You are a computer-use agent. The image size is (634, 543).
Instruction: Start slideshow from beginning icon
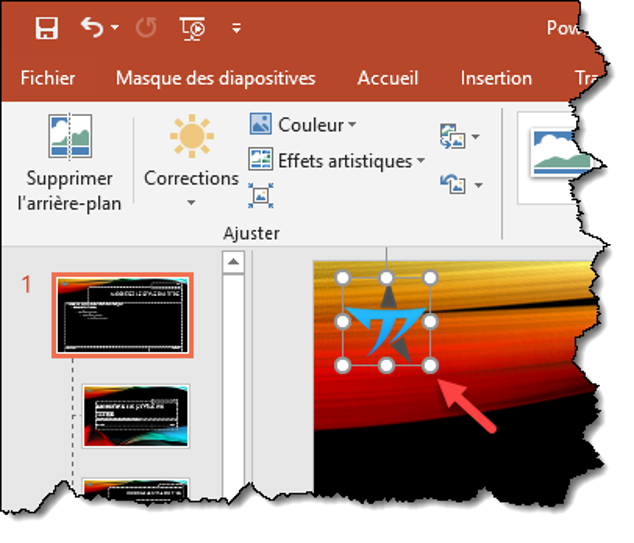192,28
